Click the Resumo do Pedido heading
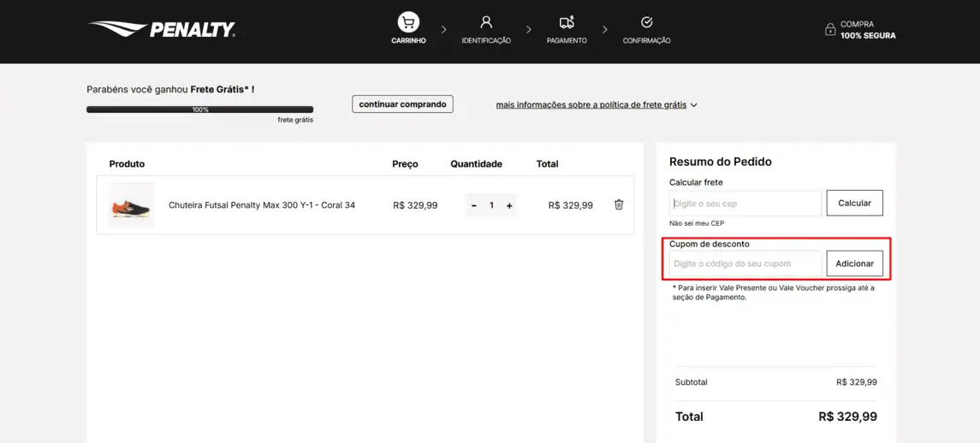This screenshot has width=980, height=443. [721, 162]
